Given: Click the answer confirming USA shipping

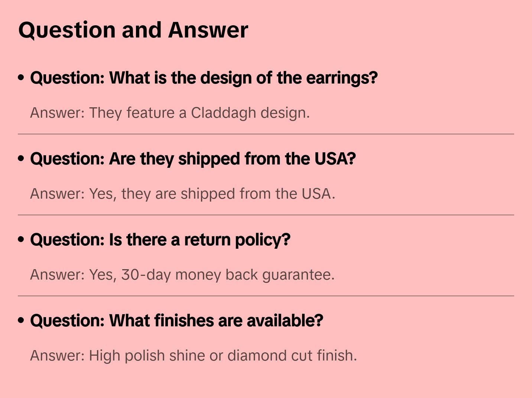Looking at the screenshot, I should point(182,194).
